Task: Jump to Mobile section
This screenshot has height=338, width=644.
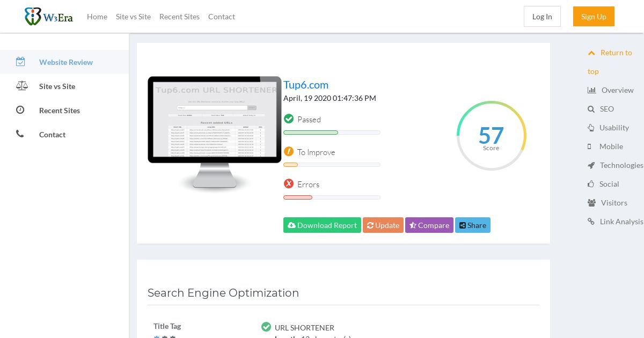Action: click(611, 146)
